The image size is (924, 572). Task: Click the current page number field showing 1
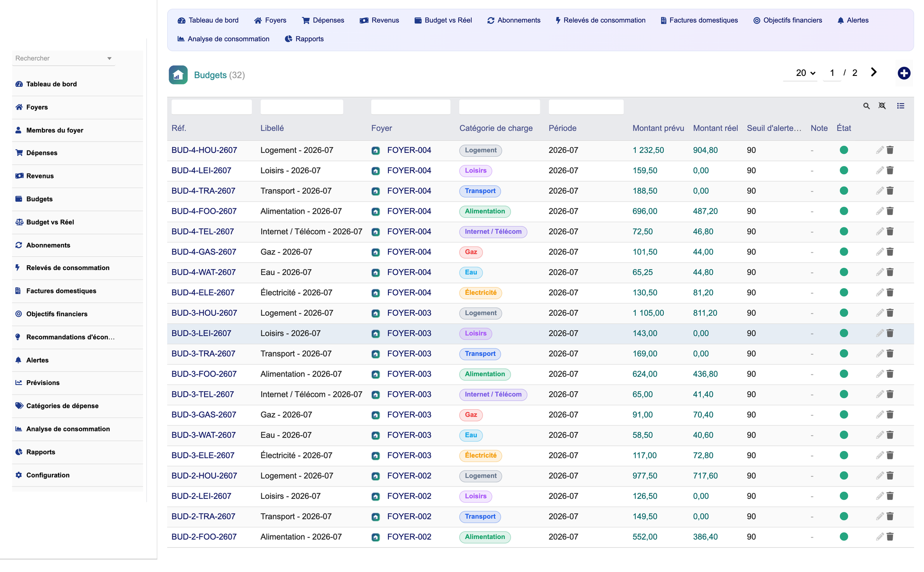[832, 73]
